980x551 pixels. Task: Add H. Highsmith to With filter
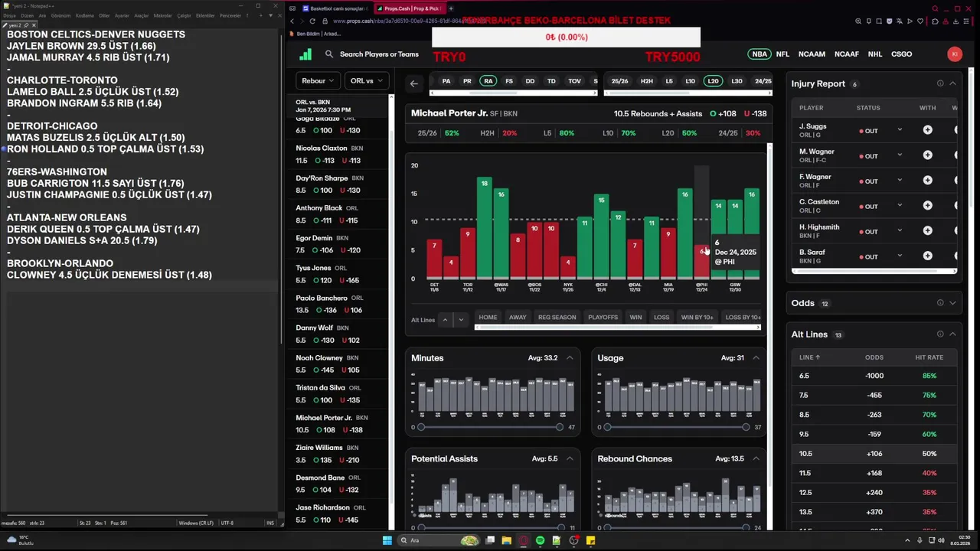pos(927,231)
